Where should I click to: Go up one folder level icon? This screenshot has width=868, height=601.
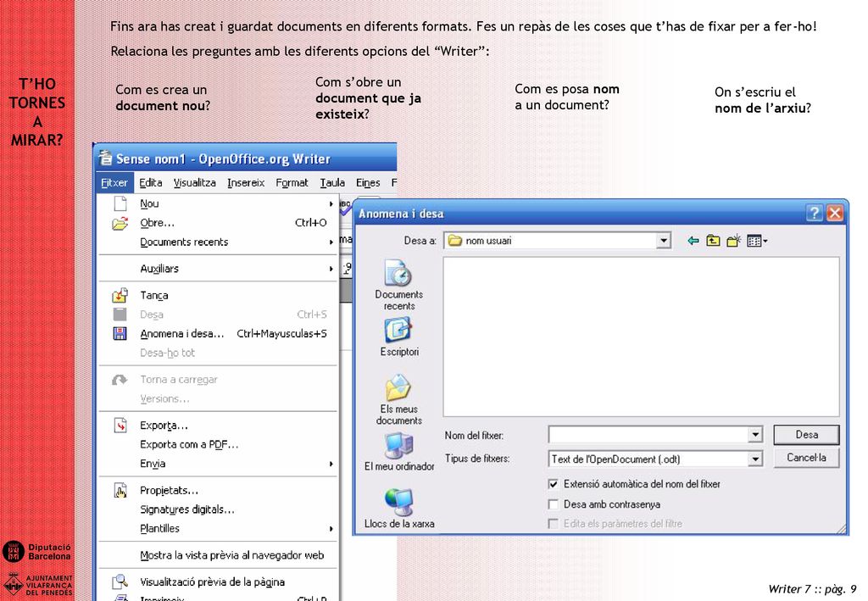click(713, 241)
